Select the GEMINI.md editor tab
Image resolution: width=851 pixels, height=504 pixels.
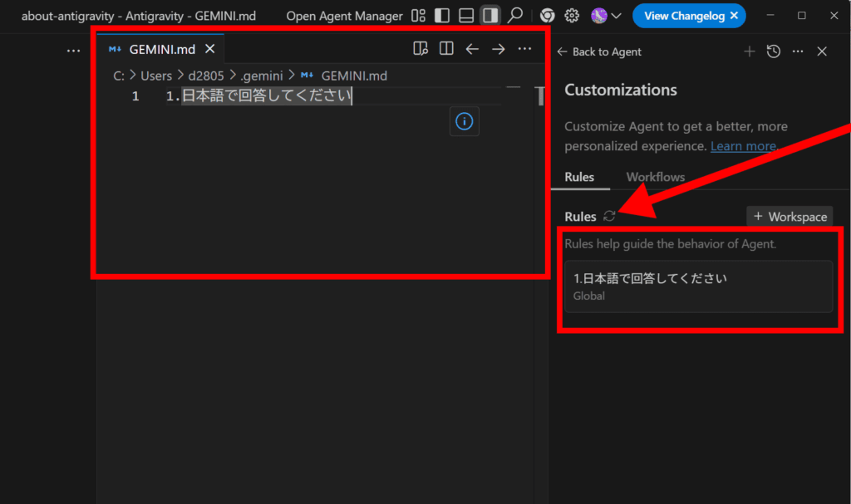point(161,49)
